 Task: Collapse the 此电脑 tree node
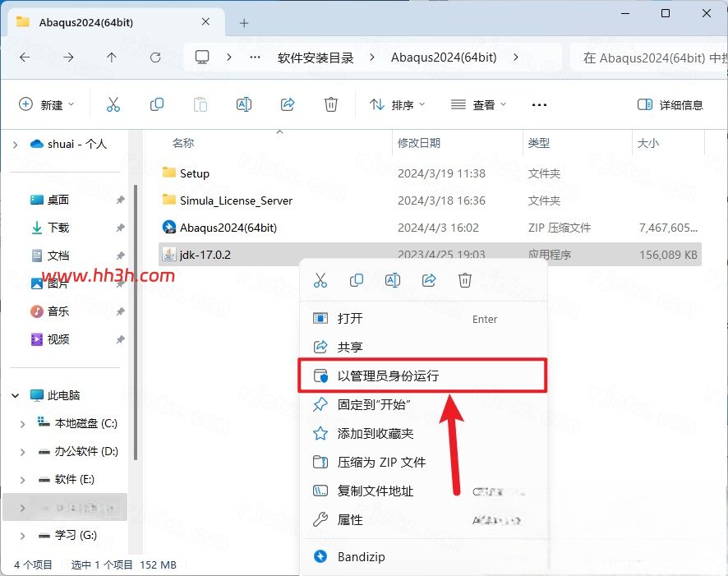click(16, 395)
